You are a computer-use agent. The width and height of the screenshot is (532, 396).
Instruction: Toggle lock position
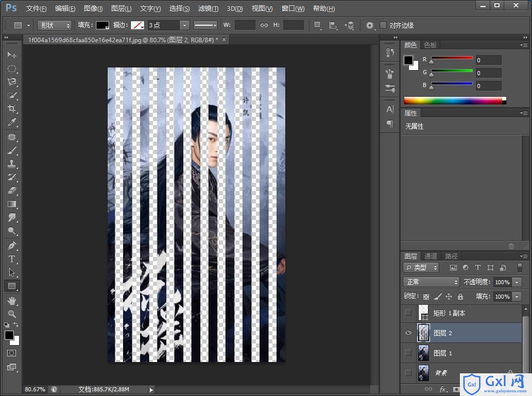click(449, 297)
